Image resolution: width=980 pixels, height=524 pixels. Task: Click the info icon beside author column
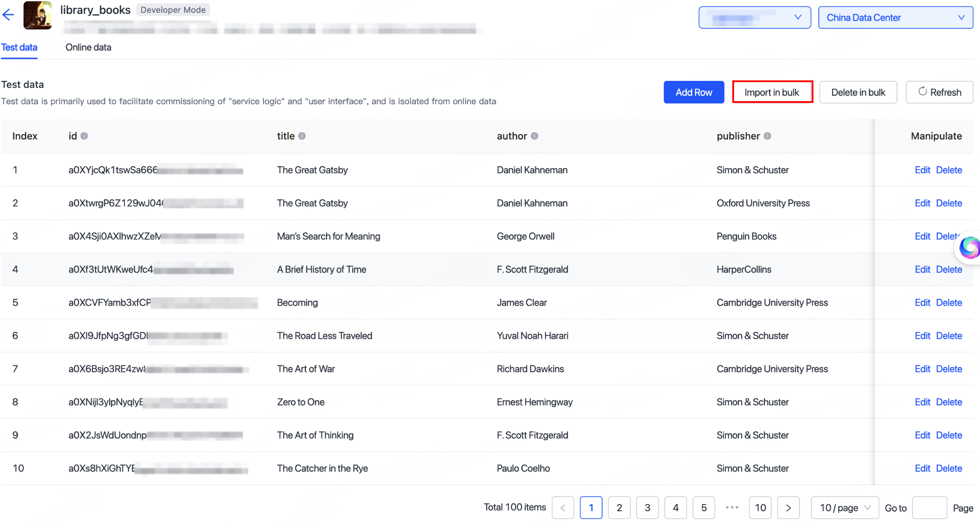(x=534, y=136)
